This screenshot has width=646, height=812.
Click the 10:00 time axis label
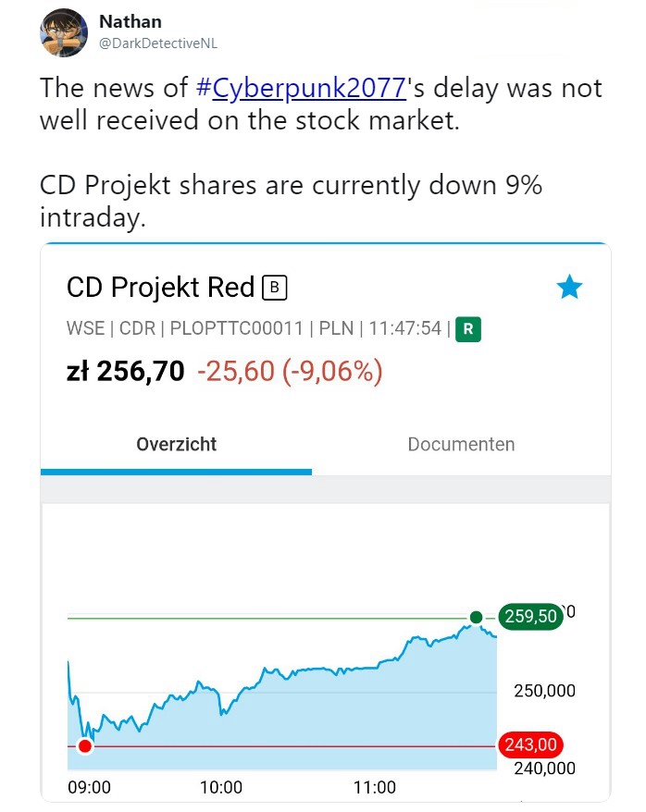(220, 787)
